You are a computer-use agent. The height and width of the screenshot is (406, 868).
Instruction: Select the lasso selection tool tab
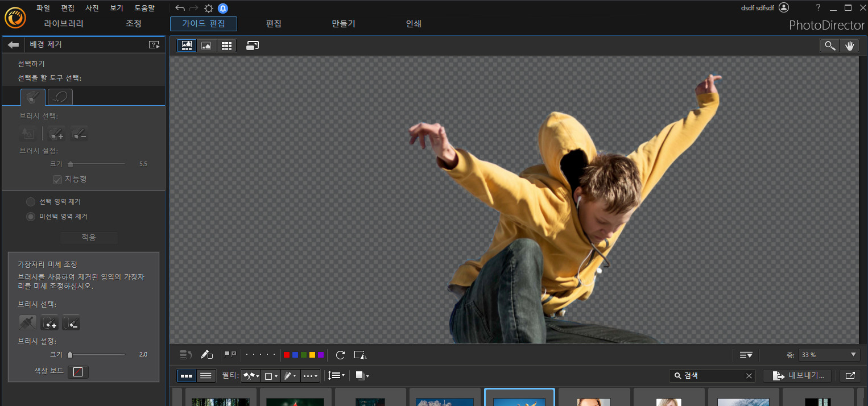[60, 97]
